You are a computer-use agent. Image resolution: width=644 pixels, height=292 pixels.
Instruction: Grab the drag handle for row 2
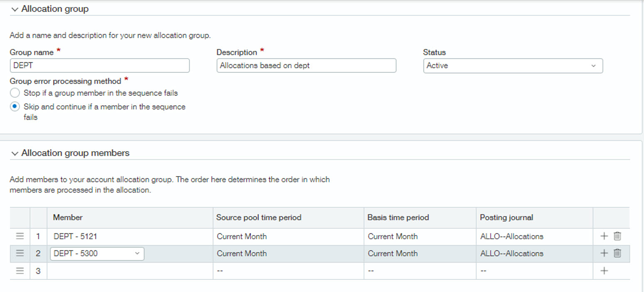click(20, 253)
